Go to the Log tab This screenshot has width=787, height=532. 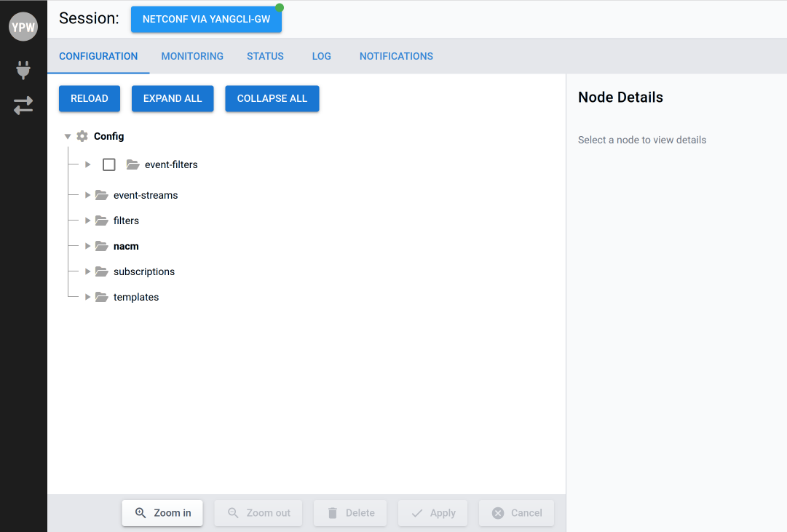[321, 56]
